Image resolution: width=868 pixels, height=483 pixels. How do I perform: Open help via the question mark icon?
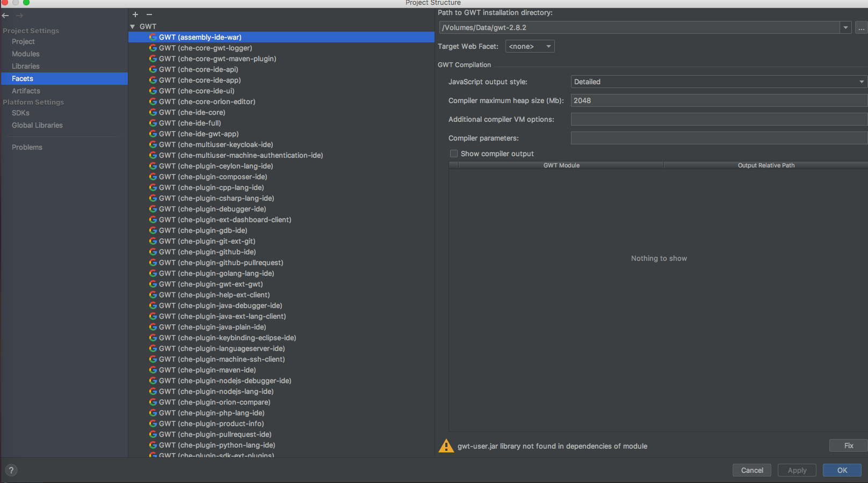tap(11, 470)
